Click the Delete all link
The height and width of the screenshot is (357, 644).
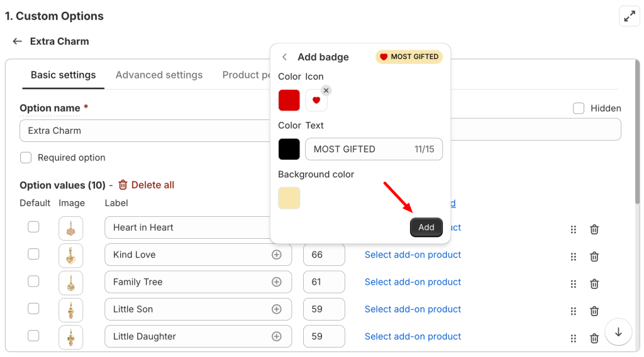click(146, 185)
